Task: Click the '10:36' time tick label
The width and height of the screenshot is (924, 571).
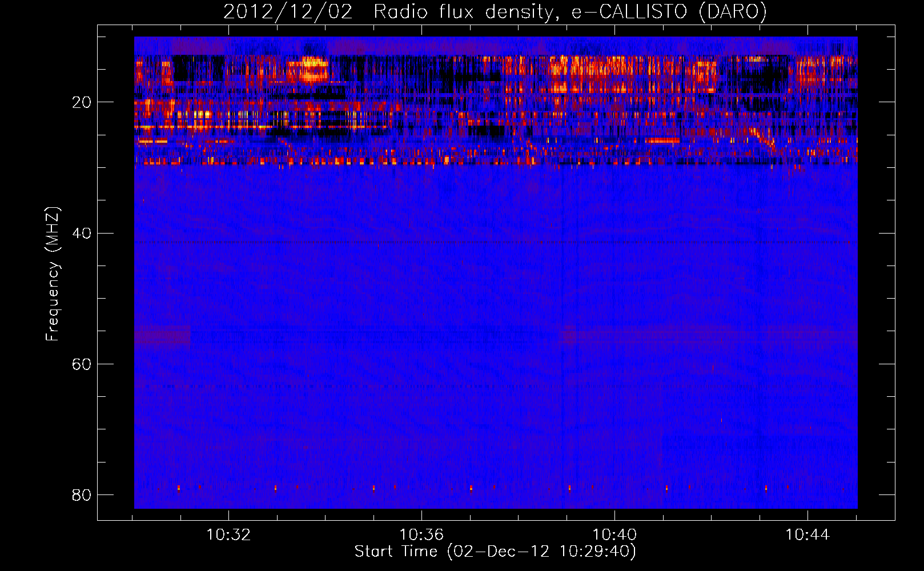Action: pos(421,534)
